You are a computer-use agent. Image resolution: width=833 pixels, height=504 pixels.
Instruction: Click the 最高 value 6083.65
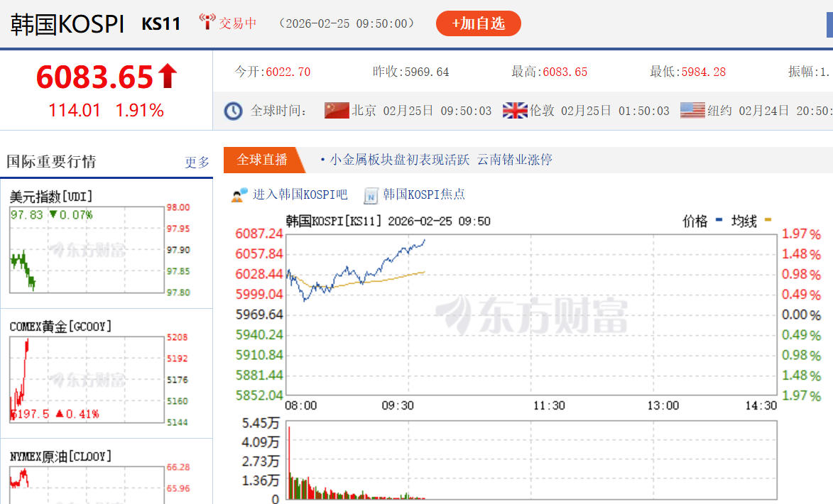[x=565, y=72]
